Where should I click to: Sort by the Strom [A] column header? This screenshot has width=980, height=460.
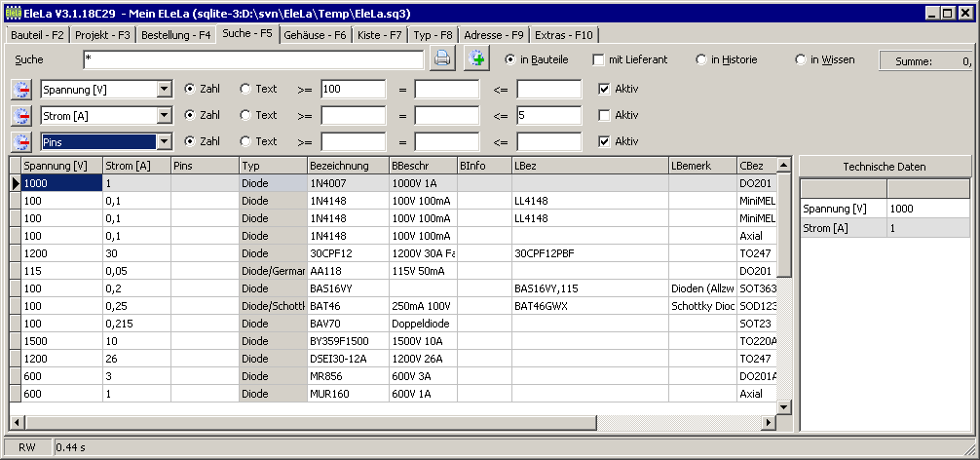pyautogui.click(x=137, y=166)
